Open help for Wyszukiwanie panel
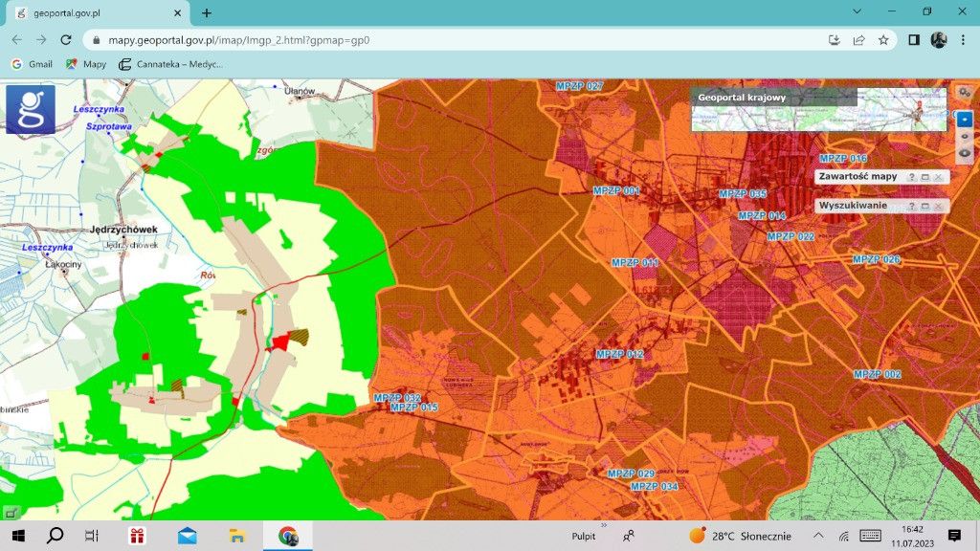Image resolution: width=980 pixels, height=551 pixels. tap(912, 206)
